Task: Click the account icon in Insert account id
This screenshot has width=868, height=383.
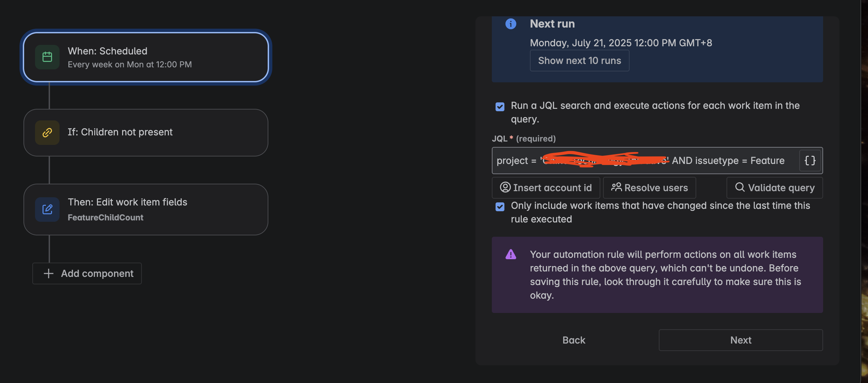Action: (505, 187)
